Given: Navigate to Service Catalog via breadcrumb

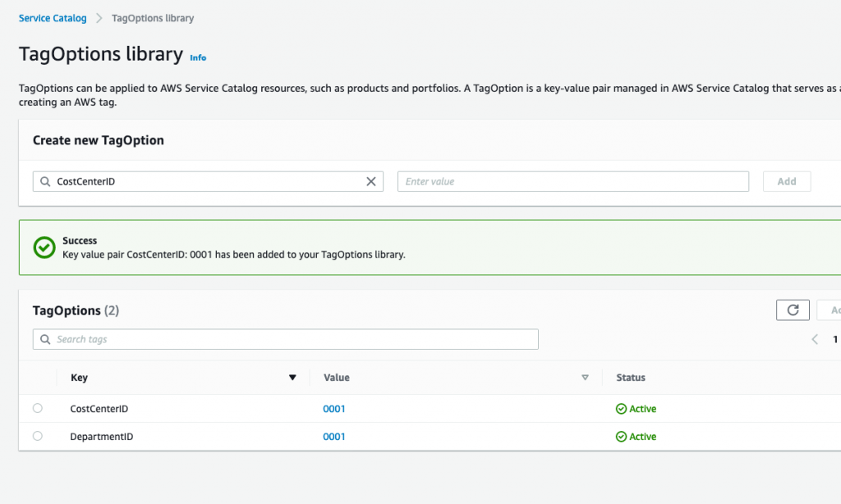Looking at the screenshot, I should coord(52,17).
